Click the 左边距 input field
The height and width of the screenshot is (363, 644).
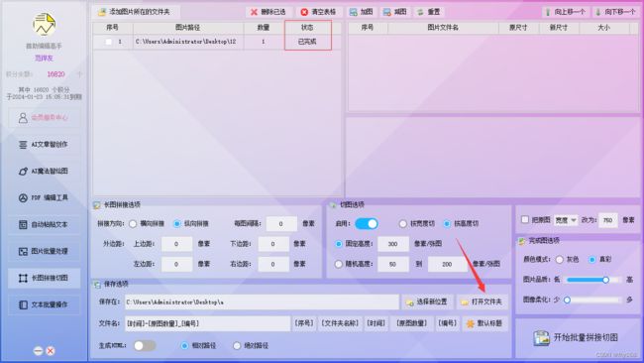coord(176,264)
